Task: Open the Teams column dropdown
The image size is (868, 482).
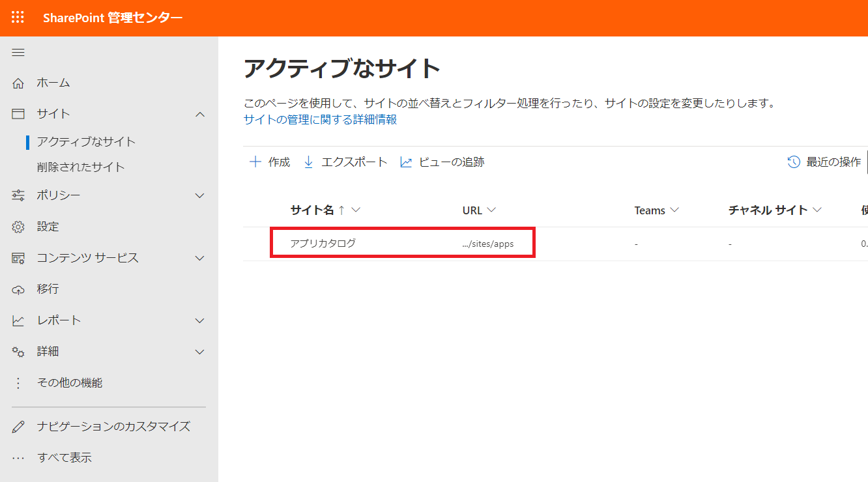Action: 674,210
